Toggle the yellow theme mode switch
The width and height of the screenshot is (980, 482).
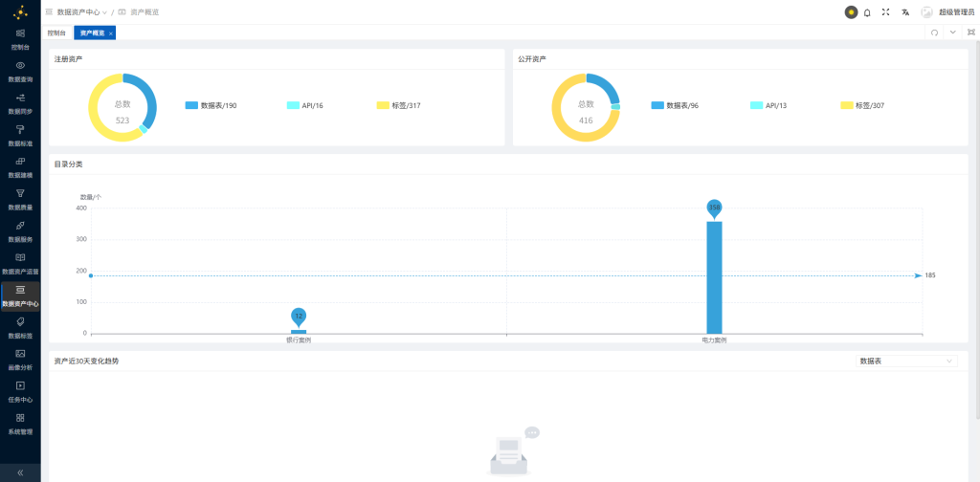pos(851,11)
